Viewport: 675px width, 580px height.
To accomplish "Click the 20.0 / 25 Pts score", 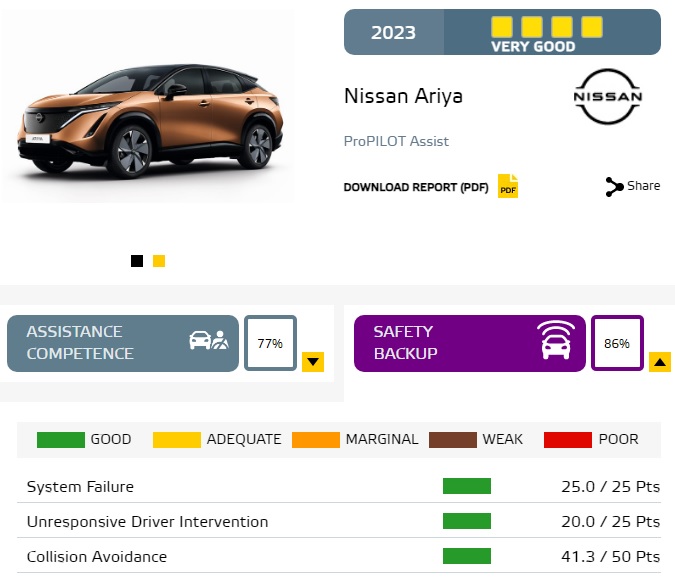I will tap(610, 521).
